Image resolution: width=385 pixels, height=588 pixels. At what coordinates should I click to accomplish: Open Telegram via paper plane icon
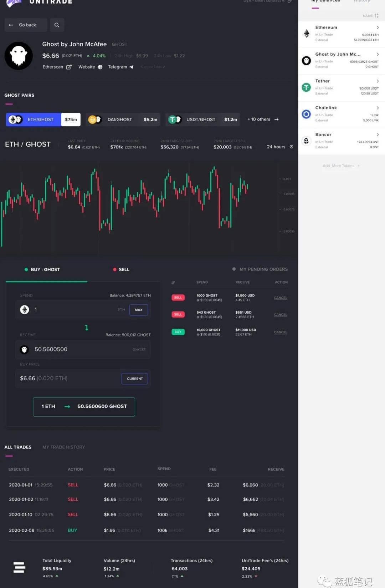(131, 67)
